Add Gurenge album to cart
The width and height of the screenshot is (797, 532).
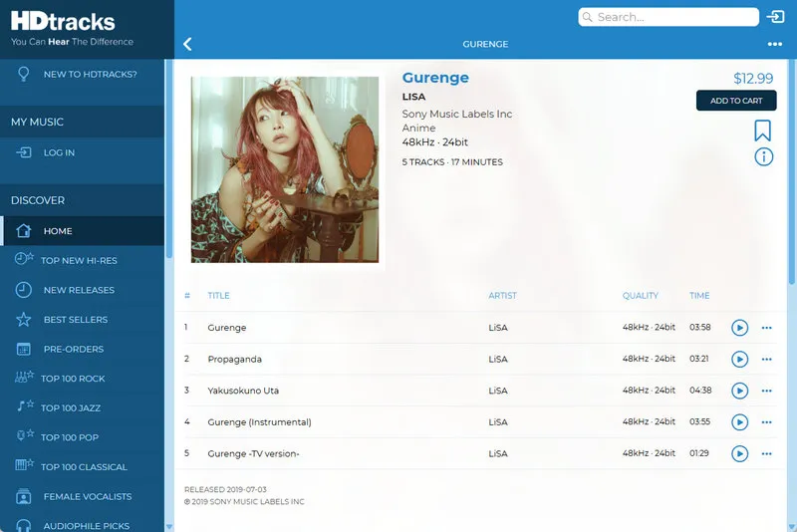pyautogui.click(x=736, y=101)
